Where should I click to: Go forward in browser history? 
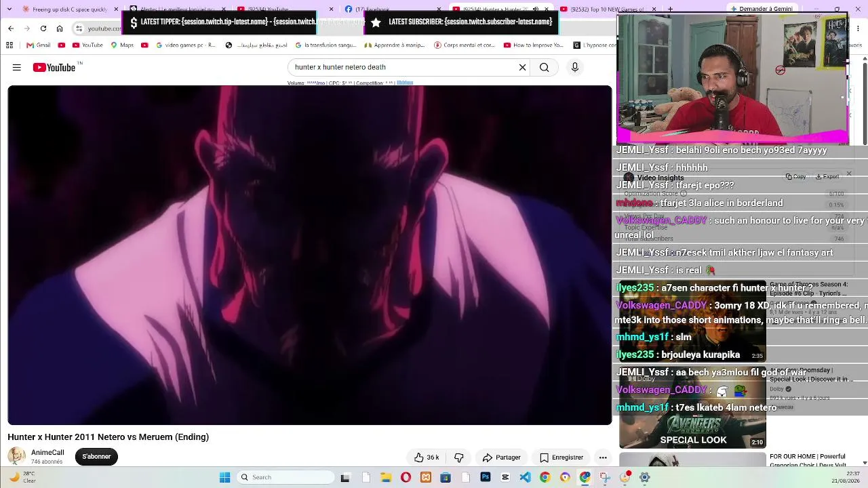tap(27, 28)
